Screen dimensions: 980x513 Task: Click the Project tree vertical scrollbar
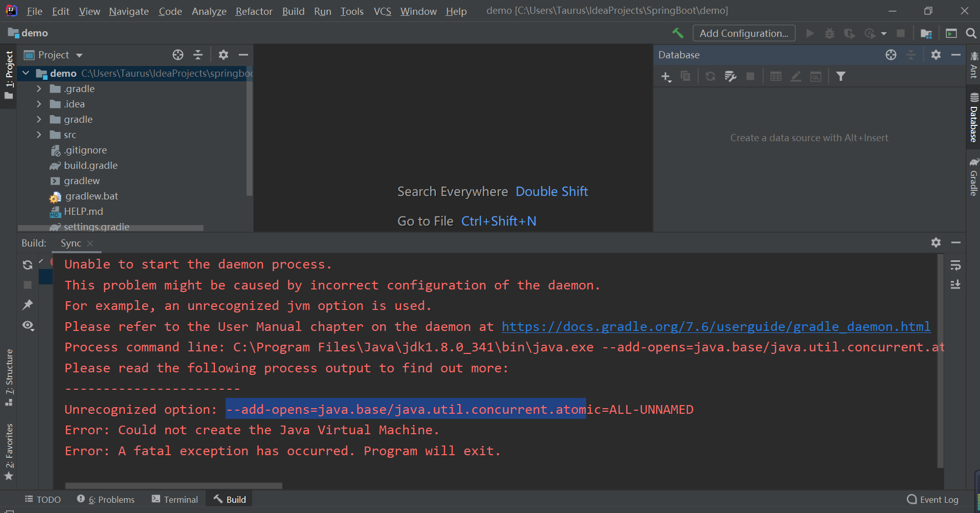[249, 130]
